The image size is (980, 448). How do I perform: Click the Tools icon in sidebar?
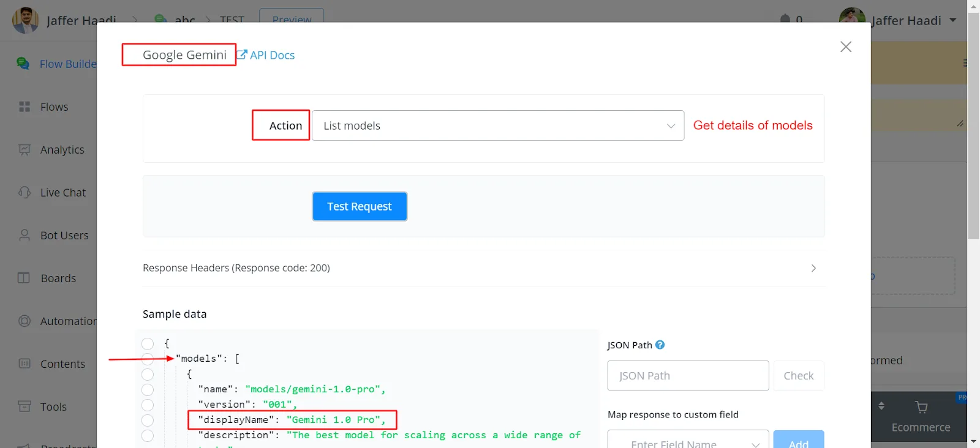point(24,406)
